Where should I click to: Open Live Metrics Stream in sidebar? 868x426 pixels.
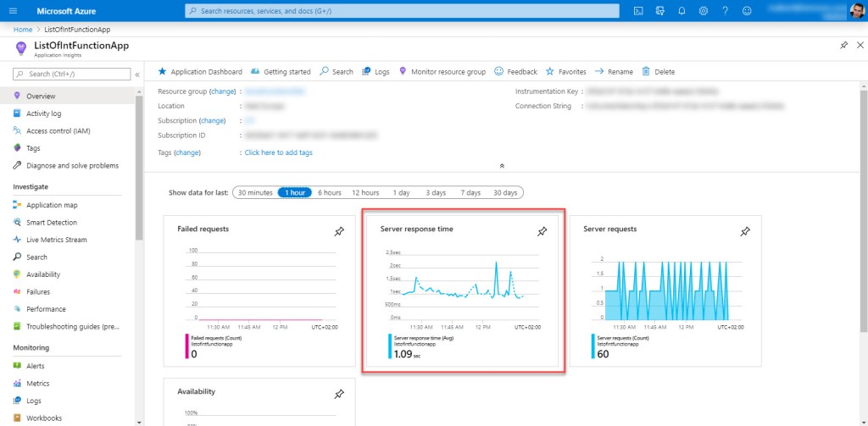[56, 240]
